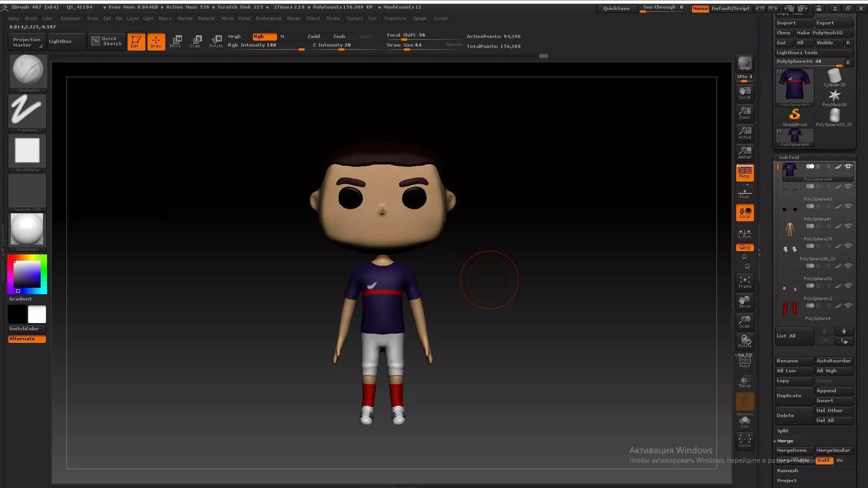Click the Make PolyMesh3D button

825,33
